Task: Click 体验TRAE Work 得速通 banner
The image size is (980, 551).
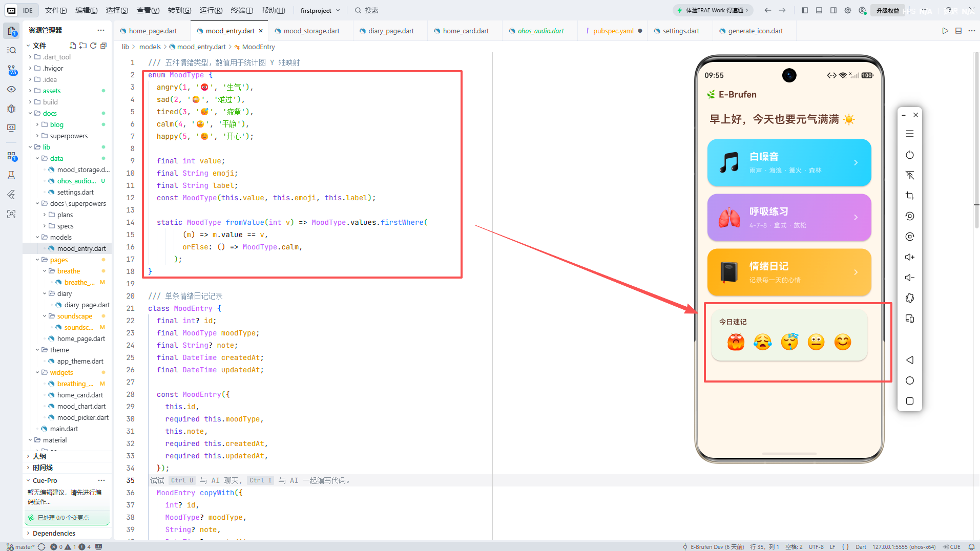Action: coord(713,10)
